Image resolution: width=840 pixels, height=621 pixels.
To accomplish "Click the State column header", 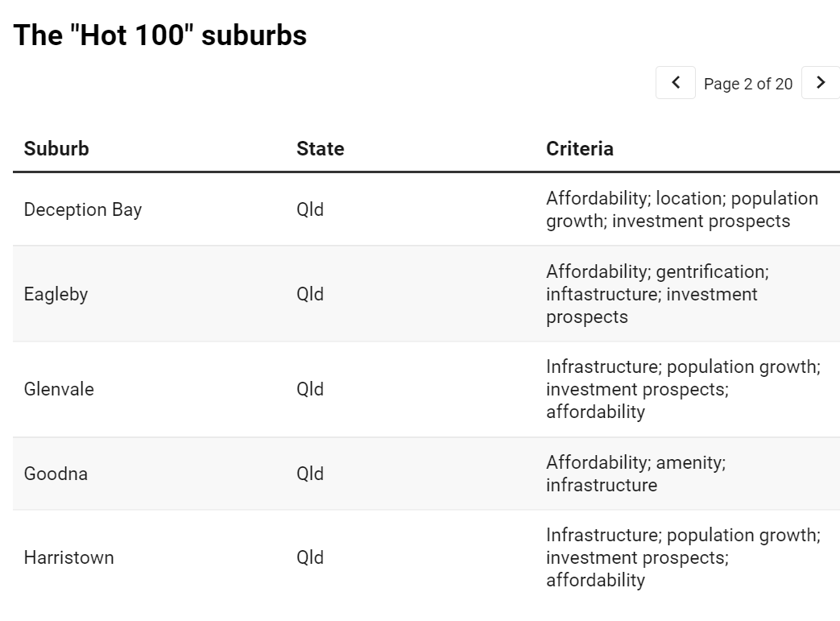I will pos(321,148).
